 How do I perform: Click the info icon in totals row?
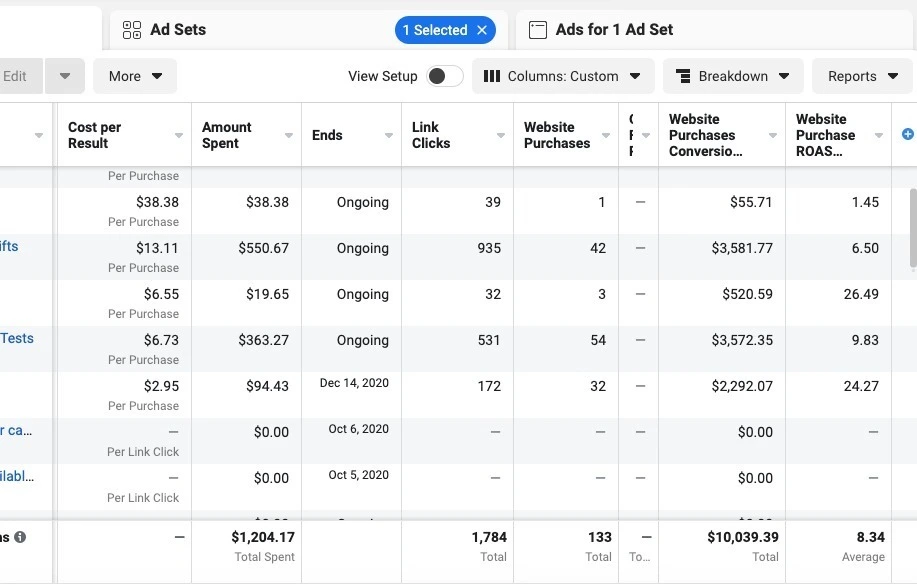pos(20,537)
